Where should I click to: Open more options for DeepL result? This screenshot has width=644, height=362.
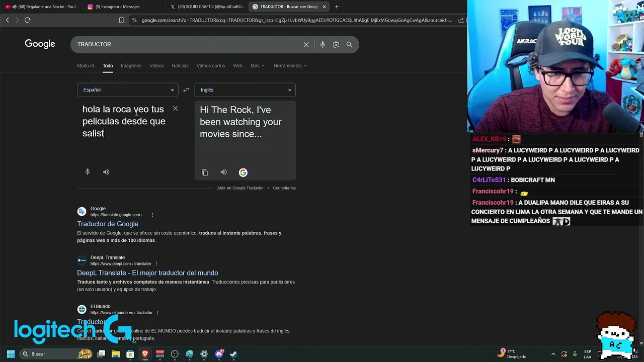click(x=156, y=263)
